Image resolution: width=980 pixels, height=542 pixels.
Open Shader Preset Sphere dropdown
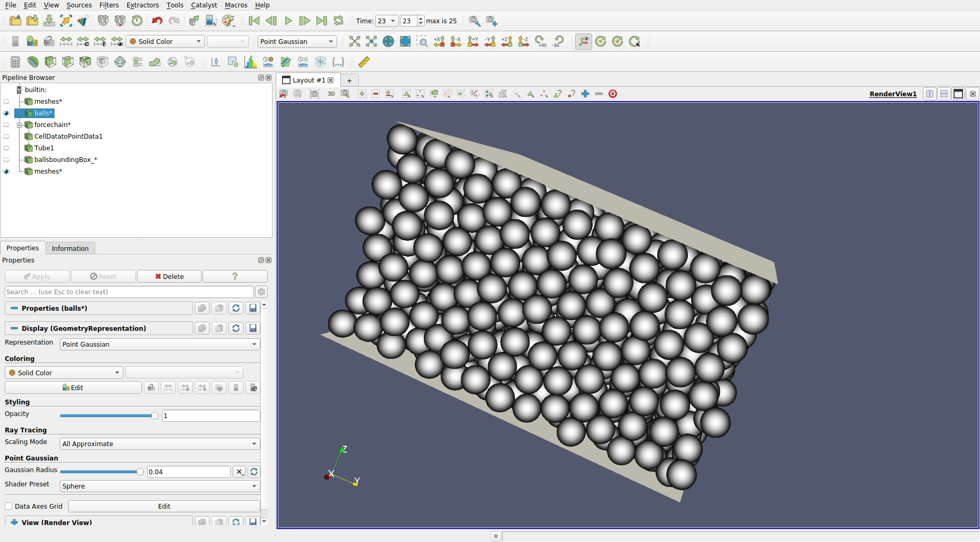coord(160,486)
